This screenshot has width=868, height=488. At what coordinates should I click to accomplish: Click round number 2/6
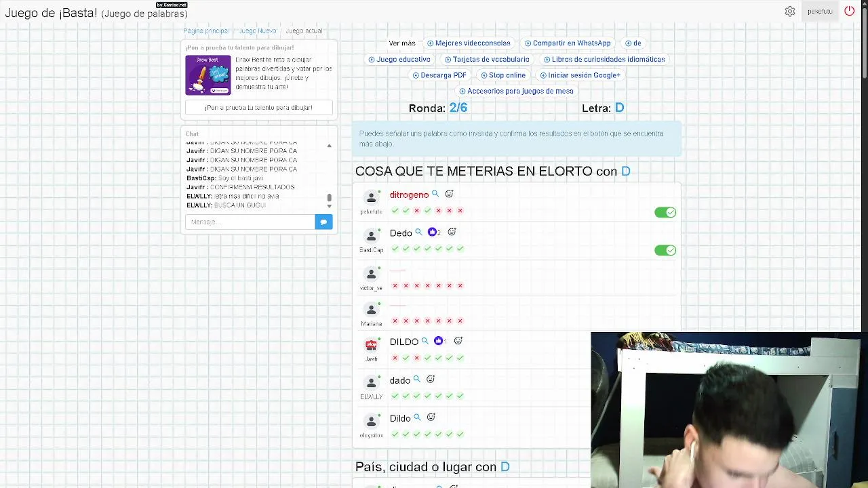click(x=458, y=108)
